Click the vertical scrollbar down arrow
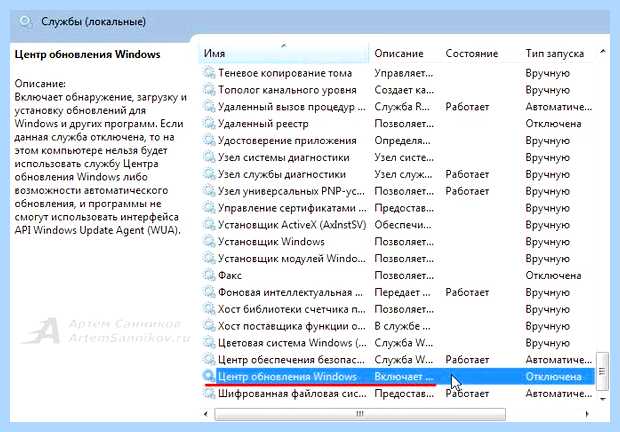Image resolution: width=620 pixels, height=432 pixels. click(603, 399)
